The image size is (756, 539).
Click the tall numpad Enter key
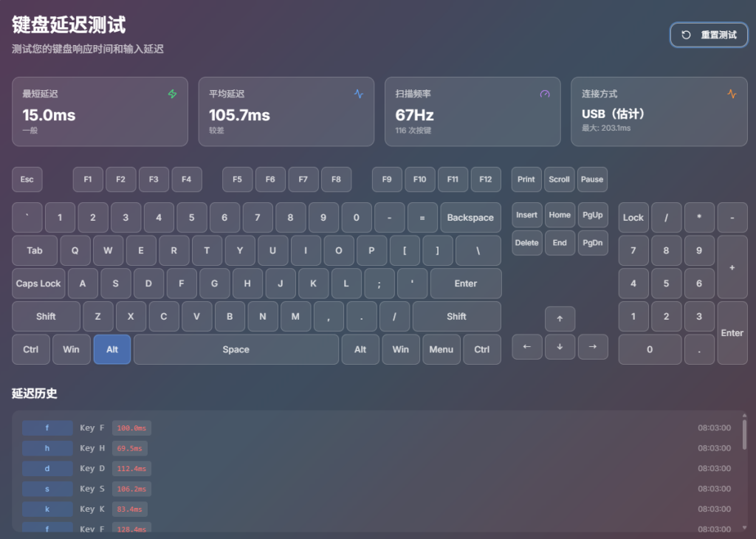click(x=732, y=333)
